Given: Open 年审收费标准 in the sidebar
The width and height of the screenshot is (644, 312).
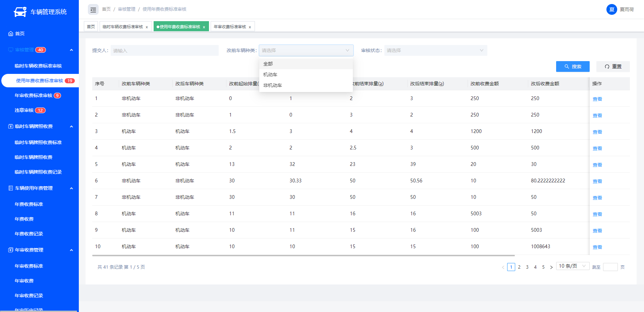Looking at the screenshot, I should coord(29,266).
